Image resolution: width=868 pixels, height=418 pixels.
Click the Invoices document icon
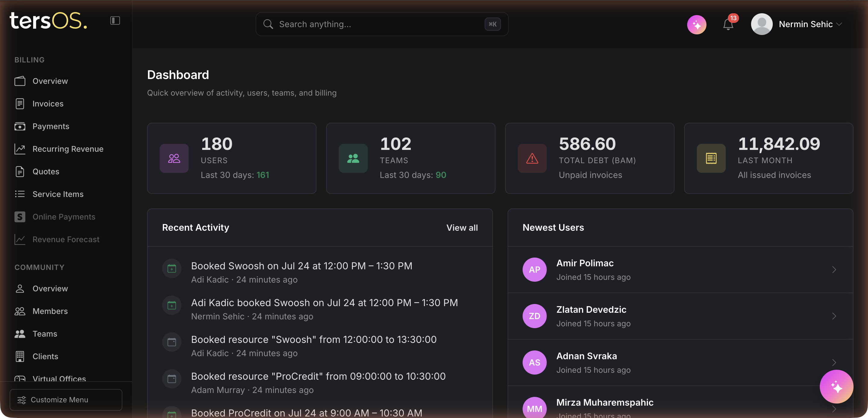coord(20,103)
